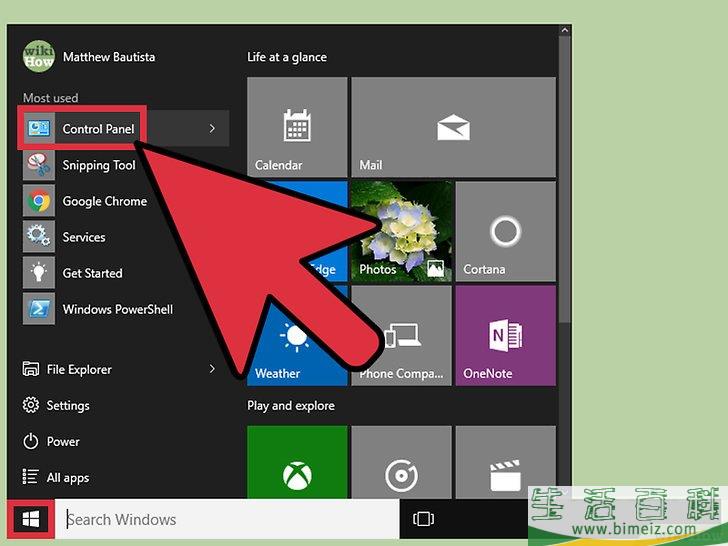Show All apps list
Viewport: 728px width, 546px height.
click(x=56, y=477)
